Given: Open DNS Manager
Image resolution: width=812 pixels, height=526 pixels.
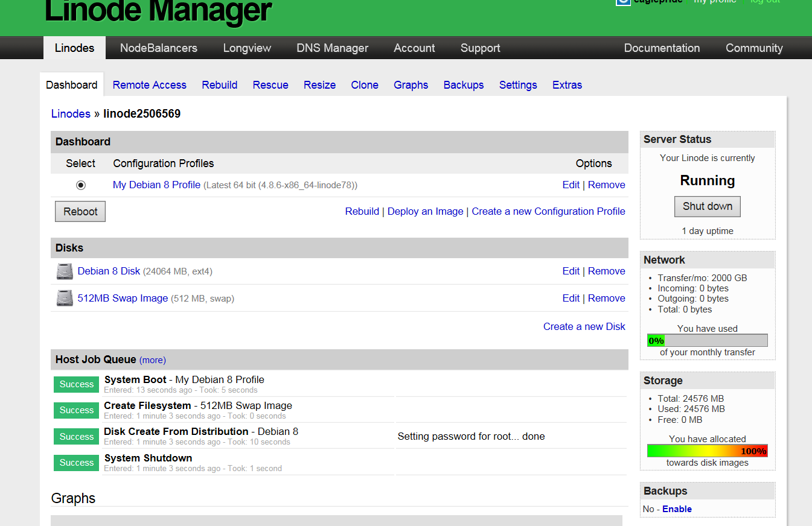Looking at the screenshot, I should pyautogui.click(x=333, y=48).
